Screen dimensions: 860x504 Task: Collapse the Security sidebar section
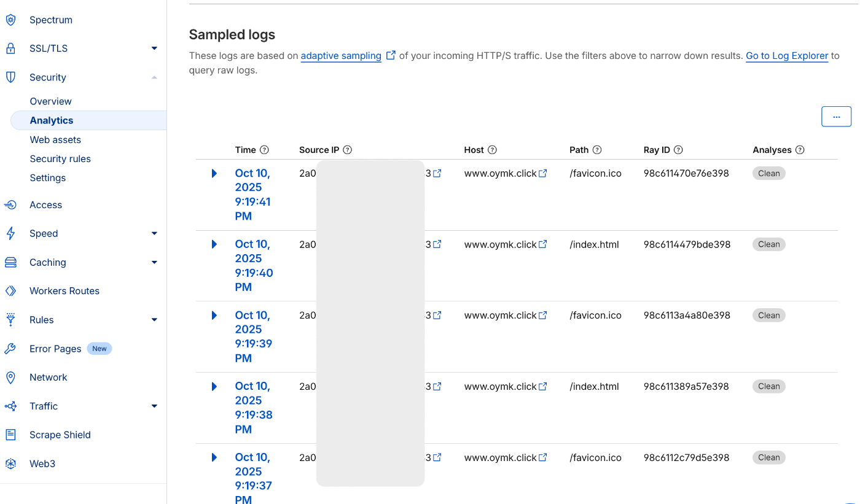[154, 77]
